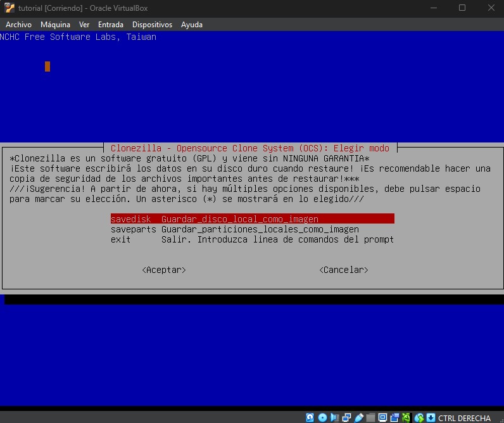Click the green CPU virtualization status icon
This screenshot has height=423, width=504.
406,417
